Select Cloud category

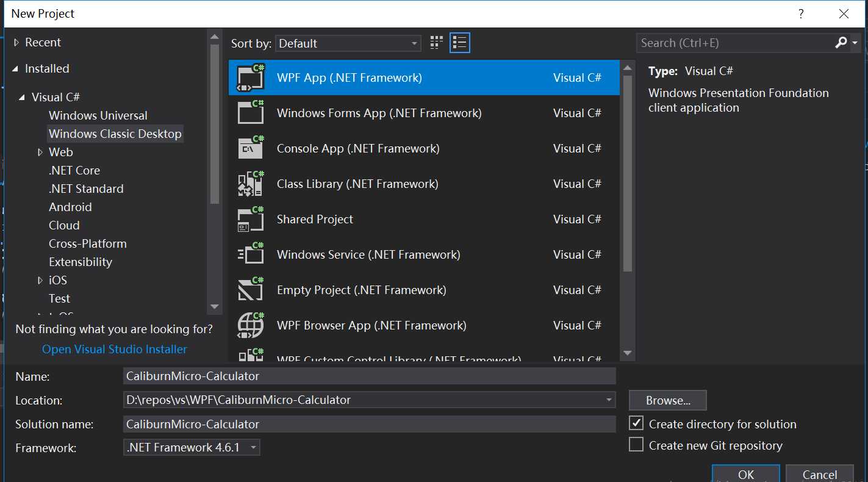64,225
